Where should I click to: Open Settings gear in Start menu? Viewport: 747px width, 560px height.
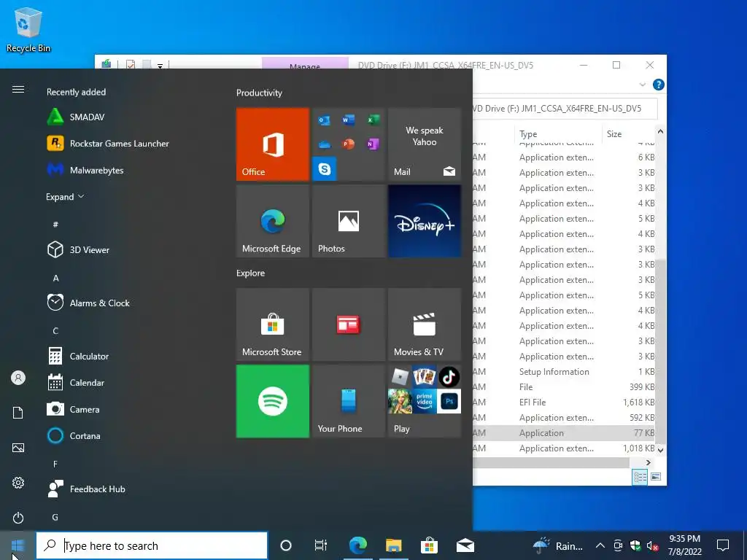[x=18, y=483]
